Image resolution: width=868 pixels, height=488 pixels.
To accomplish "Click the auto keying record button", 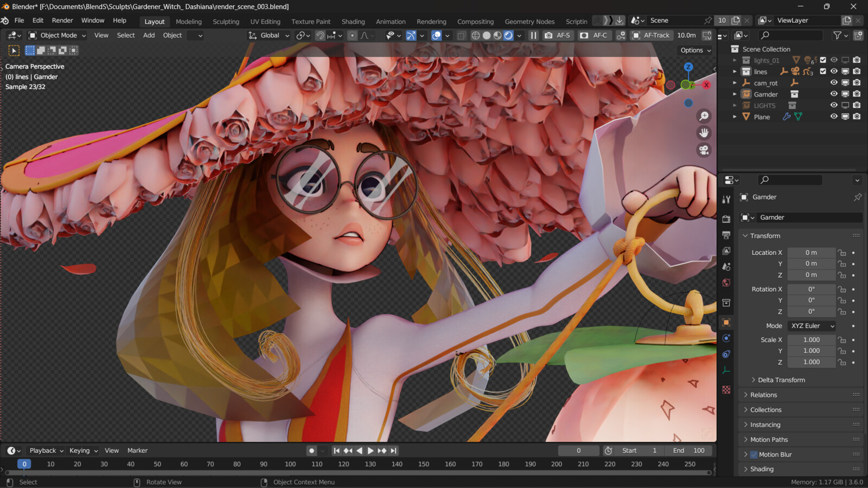I will pos(311,451).
